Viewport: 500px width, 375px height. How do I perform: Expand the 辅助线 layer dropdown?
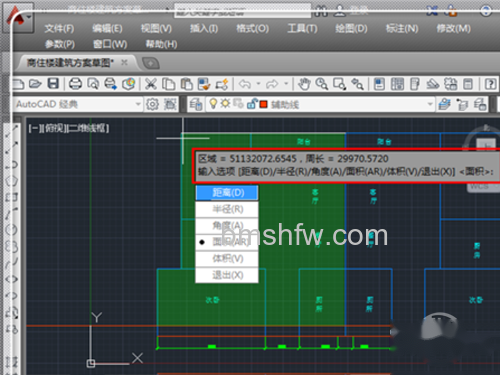click(x=430, y=104)
